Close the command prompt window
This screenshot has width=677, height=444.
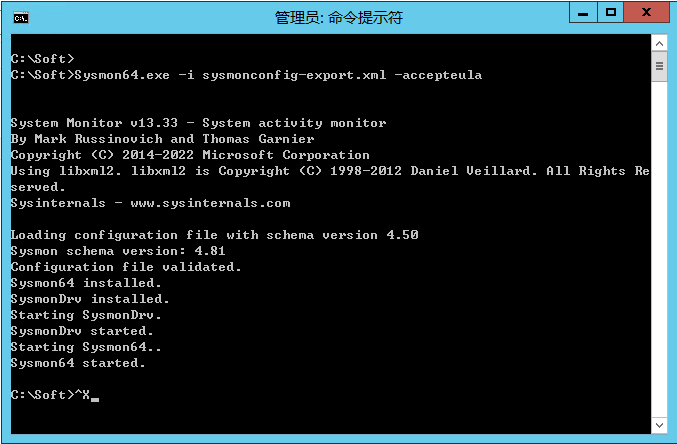[x=647, y=14]
